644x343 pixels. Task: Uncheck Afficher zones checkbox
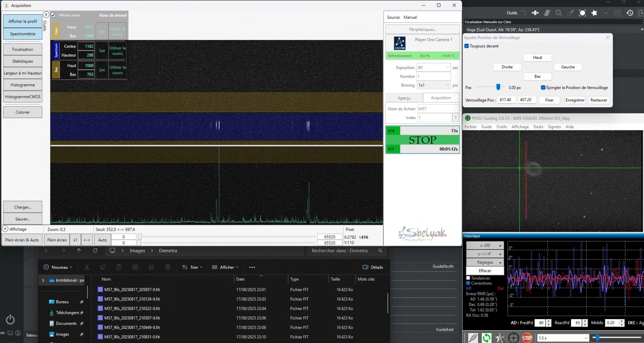(x=53, y=15)
